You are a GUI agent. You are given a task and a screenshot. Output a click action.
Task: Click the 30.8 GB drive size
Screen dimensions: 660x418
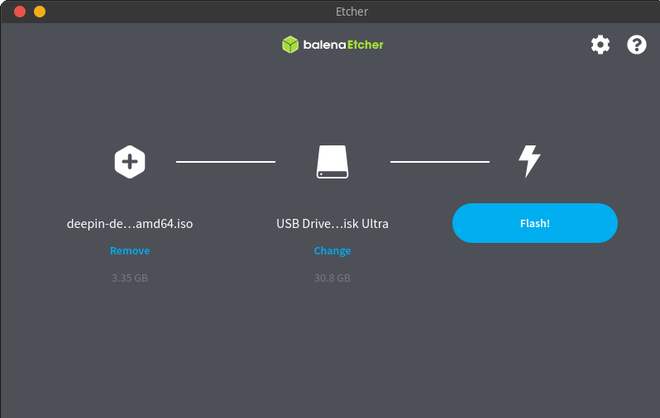click(332, 278)
